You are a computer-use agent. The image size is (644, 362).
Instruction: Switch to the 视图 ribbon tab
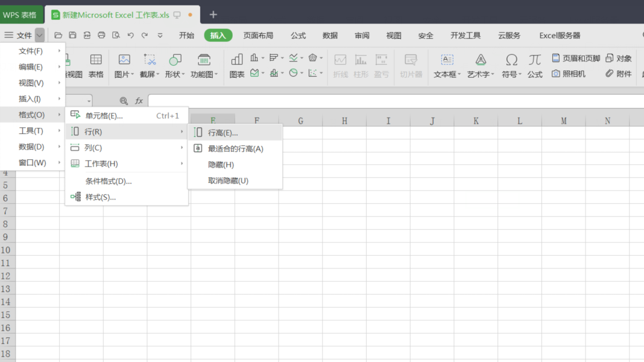tap(394, 36)
